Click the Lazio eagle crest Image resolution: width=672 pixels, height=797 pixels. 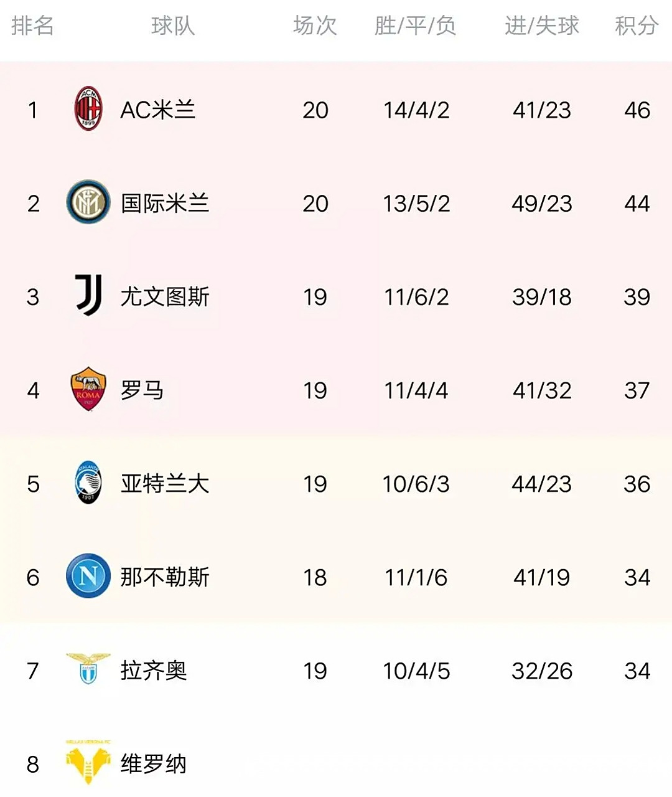pyautogui.click(x=88, y=669)
